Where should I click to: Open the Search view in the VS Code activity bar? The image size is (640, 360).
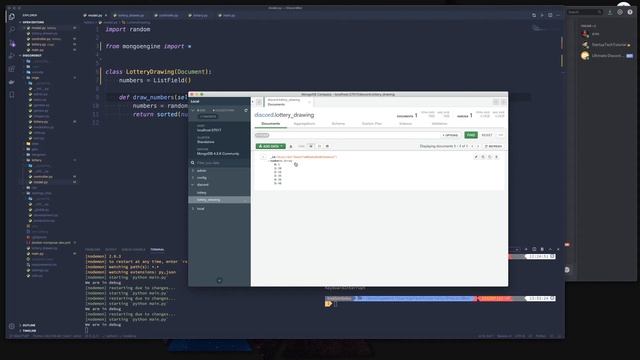(12, 30)
